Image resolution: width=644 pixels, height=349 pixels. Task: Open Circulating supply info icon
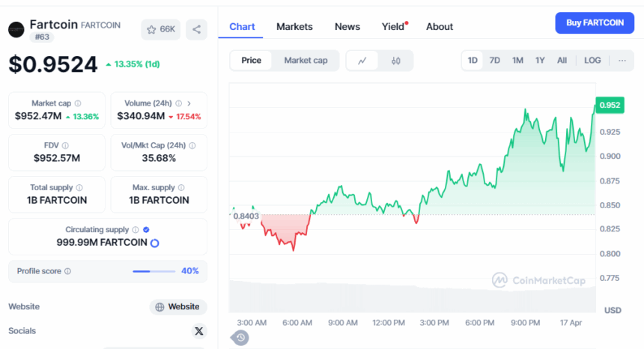pyautogui.click(x=135, y=229)
